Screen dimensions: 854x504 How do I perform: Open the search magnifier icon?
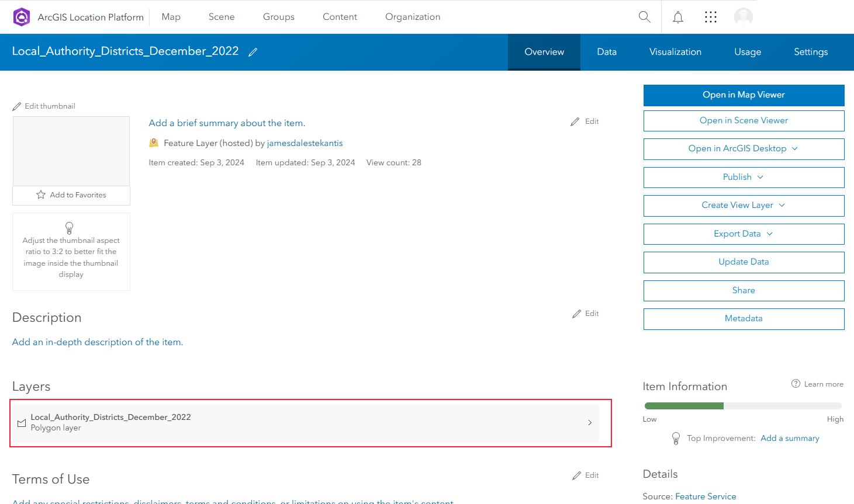644,17
